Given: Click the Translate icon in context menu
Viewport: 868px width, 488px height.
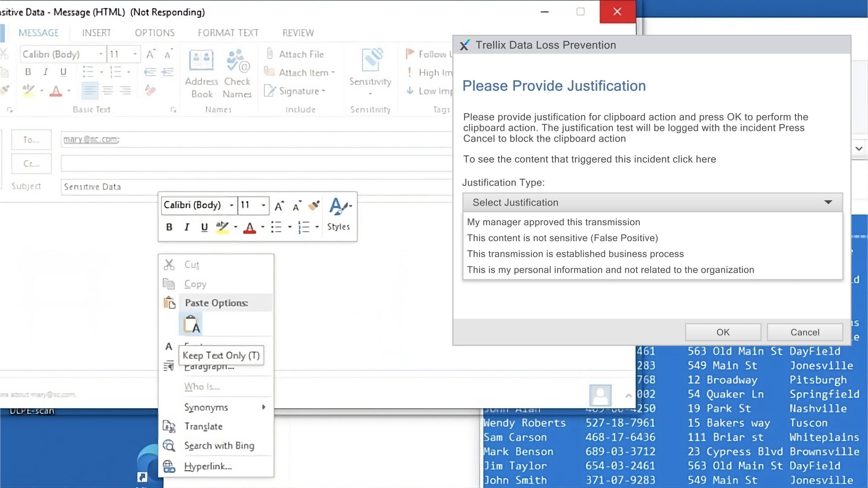Looking at the screenshot, I should click(169, 427).
